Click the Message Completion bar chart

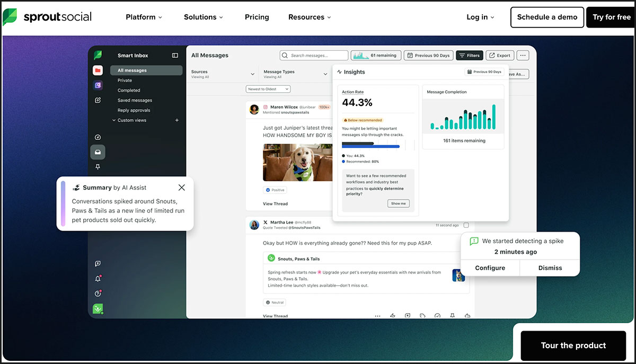point(464,117)
